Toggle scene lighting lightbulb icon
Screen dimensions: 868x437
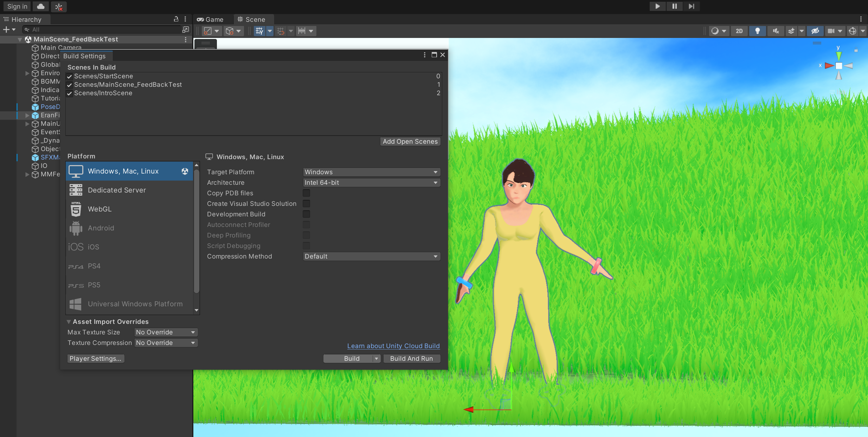[x=757, y=31]
